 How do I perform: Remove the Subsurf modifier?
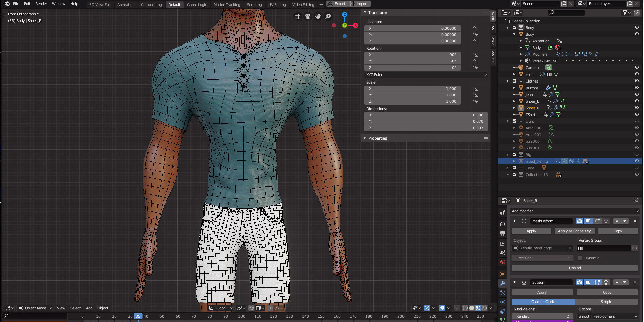[635, 282]
